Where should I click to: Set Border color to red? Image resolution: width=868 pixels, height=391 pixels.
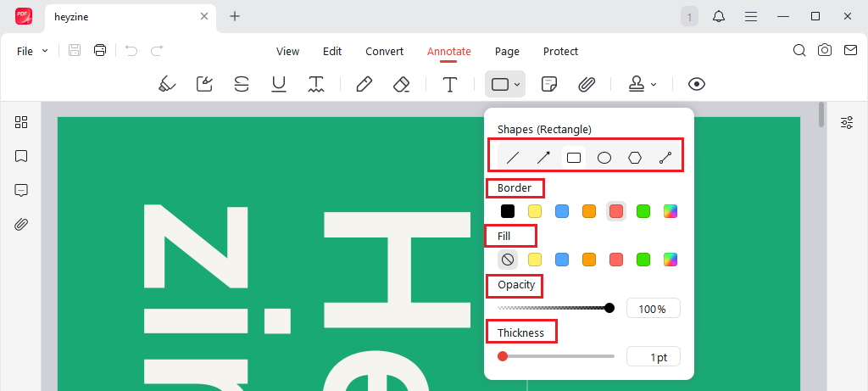tap(616, 211)
